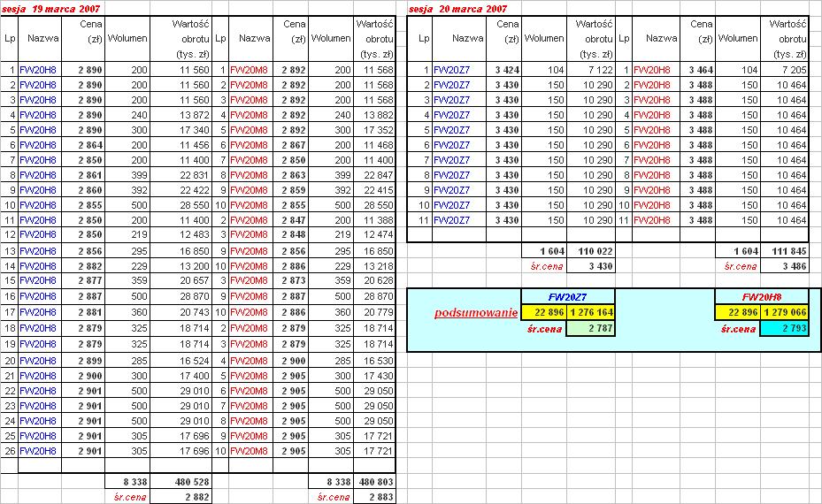Click the red 'podsumowanie' label

click(476, 313)
